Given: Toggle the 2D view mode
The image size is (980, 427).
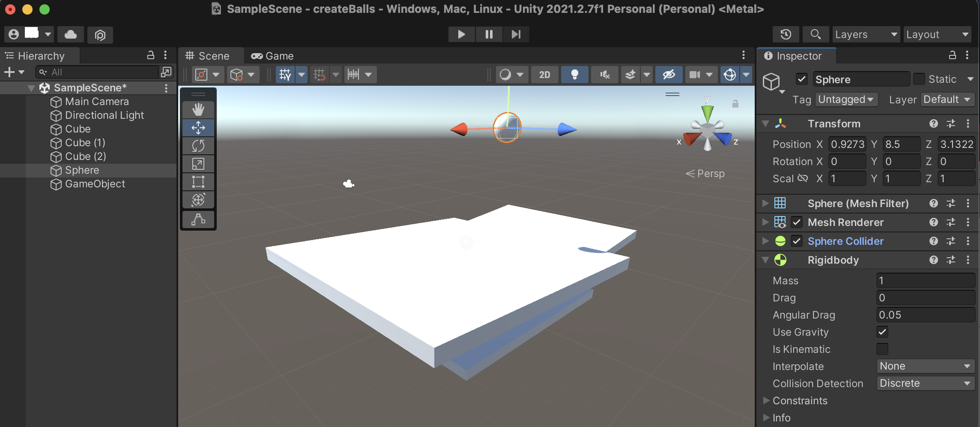Looking at the screenshot, I should point(544,75).
